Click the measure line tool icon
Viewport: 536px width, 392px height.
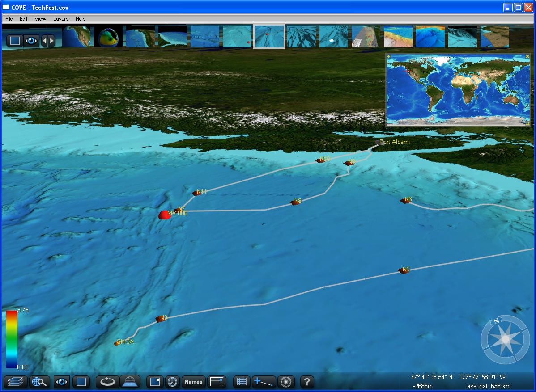click(264, 382)
